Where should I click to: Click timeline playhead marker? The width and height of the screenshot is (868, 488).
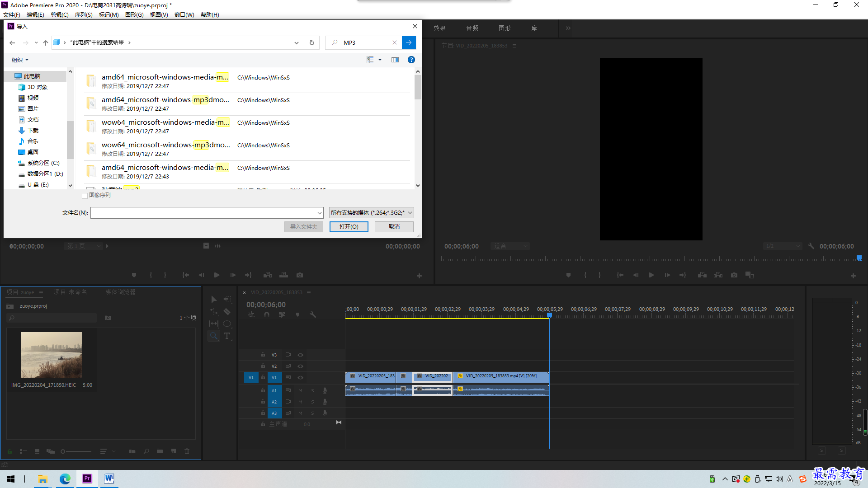(550, 315)
